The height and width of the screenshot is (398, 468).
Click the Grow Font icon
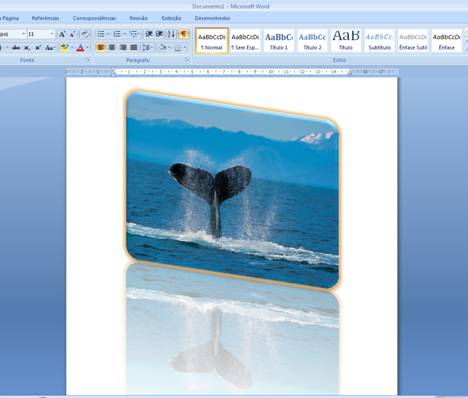pos(62,34)
